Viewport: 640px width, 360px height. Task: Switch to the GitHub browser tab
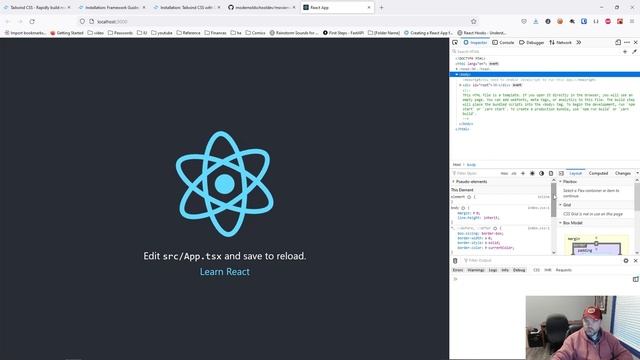pyautogui.click(x=261, y=7)
